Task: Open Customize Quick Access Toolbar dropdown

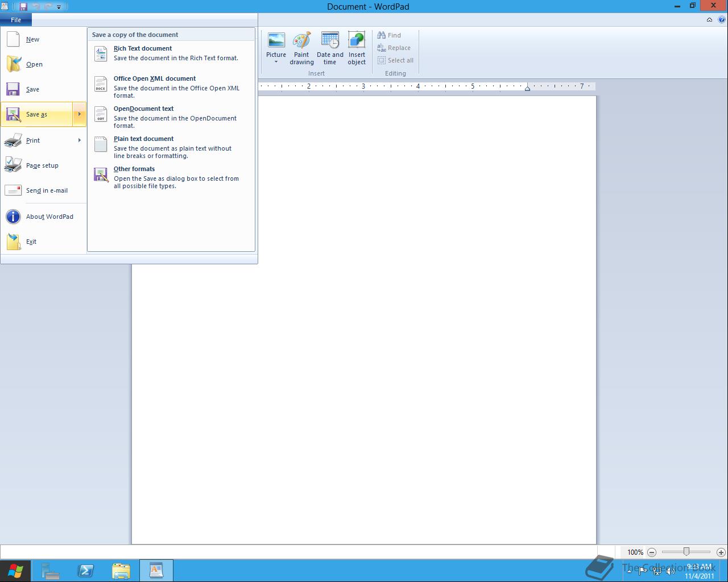Action: (59, 7)
